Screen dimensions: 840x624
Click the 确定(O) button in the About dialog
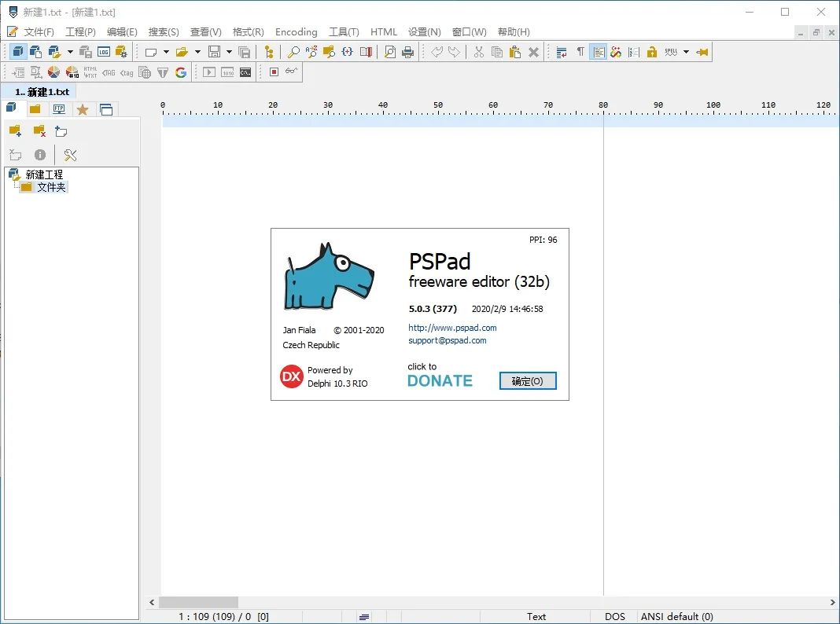(x=528, y=380)
